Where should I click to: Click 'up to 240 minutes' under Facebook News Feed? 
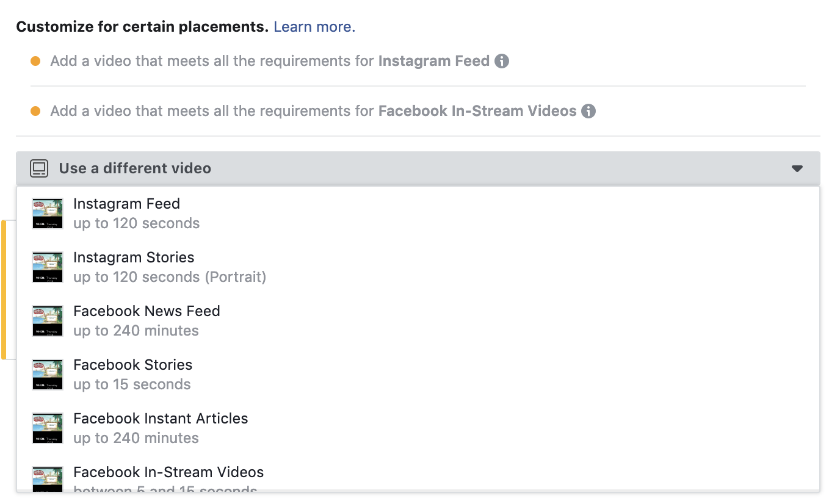pyautogui.click(x=136, y=331)
